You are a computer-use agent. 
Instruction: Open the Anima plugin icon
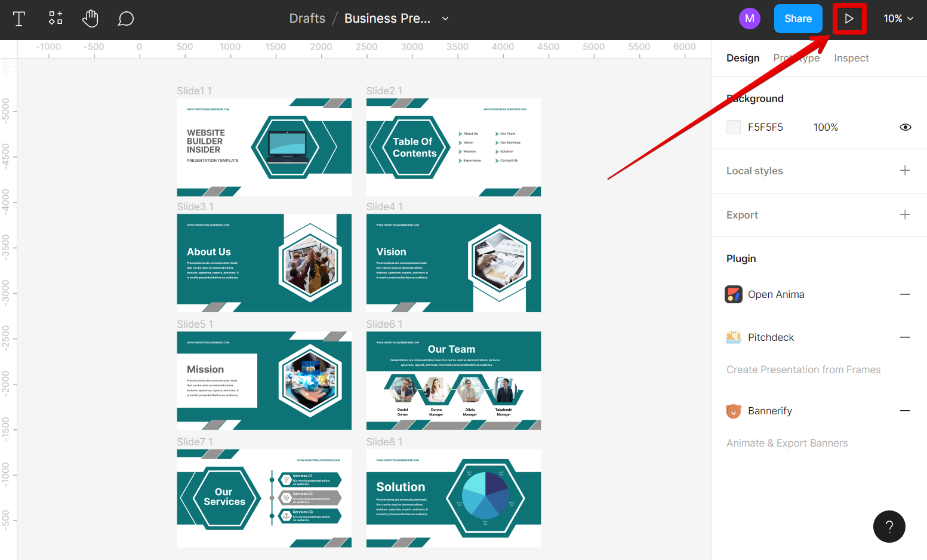[x=733, y=294]
